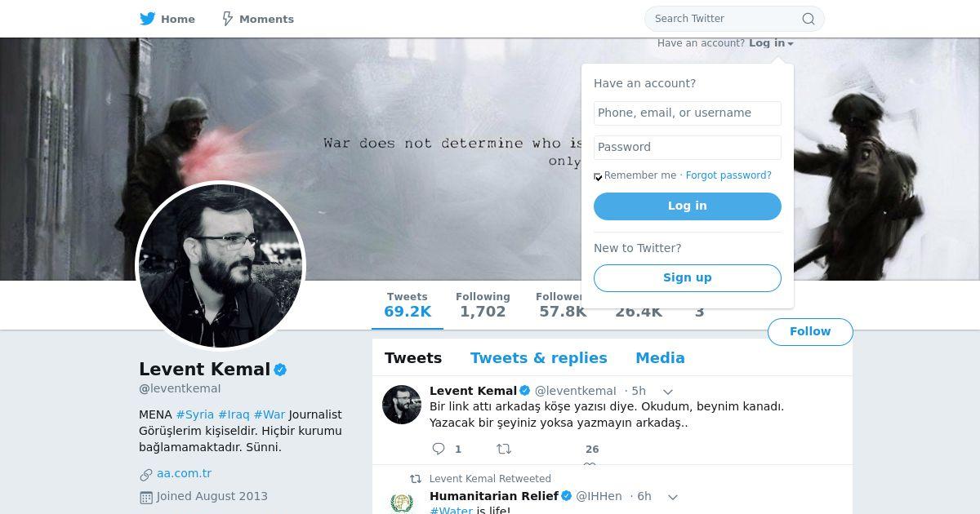The width and height of the screenshot is (980, 514).
Task: Click Humanitarian Relief's avatar icon
Action: click(401, 501)
